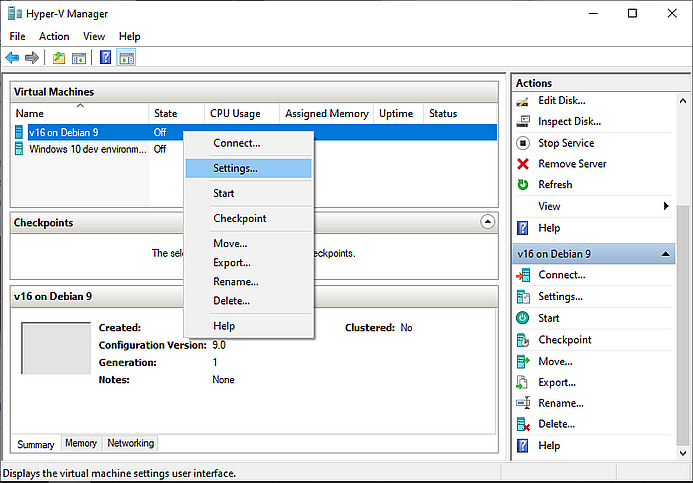Click Remove Server text in Actions pane
Screen dimensions: 693x483
point(572,164)
